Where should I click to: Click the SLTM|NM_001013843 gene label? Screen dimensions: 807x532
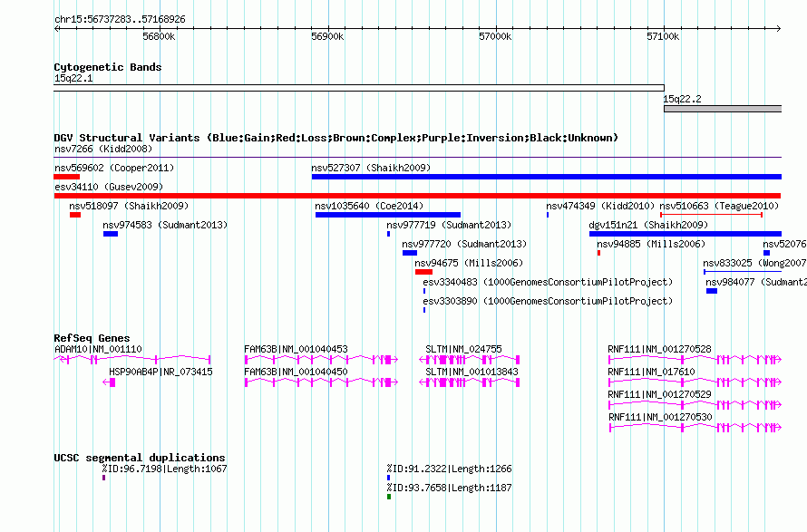coord(472,372)
